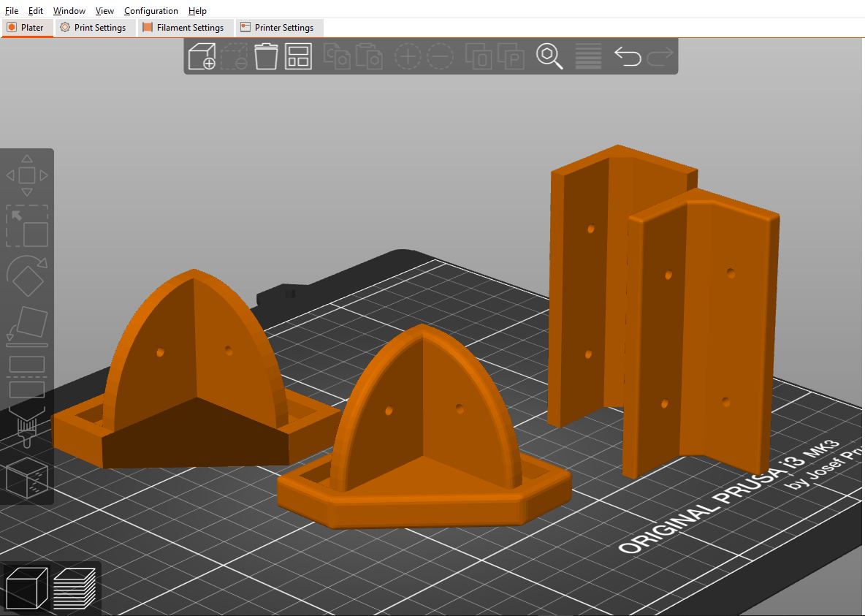Select the rear tall angle bracket model
This screenshot has height=616, width=865.
point(584,287)
